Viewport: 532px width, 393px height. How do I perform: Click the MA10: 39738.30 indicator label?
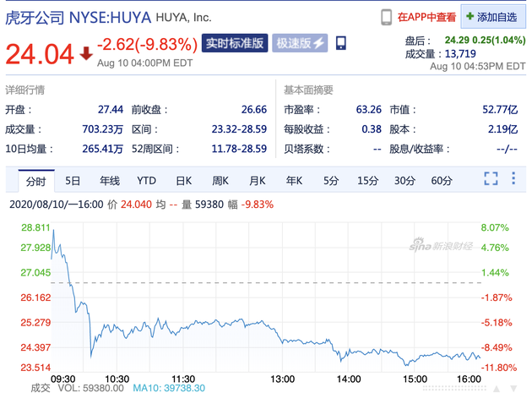(x=169, y=388)
